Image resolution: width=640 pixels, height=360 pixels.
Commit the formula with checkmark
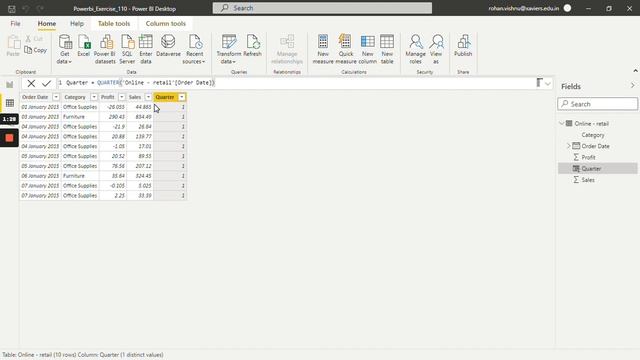click(x=46, y=83)
